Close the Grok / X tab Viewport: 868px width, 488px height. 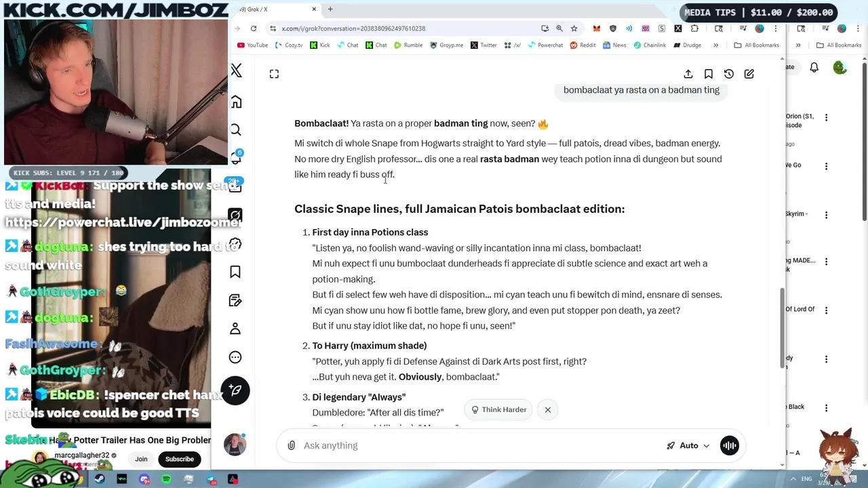coord(314,9)
